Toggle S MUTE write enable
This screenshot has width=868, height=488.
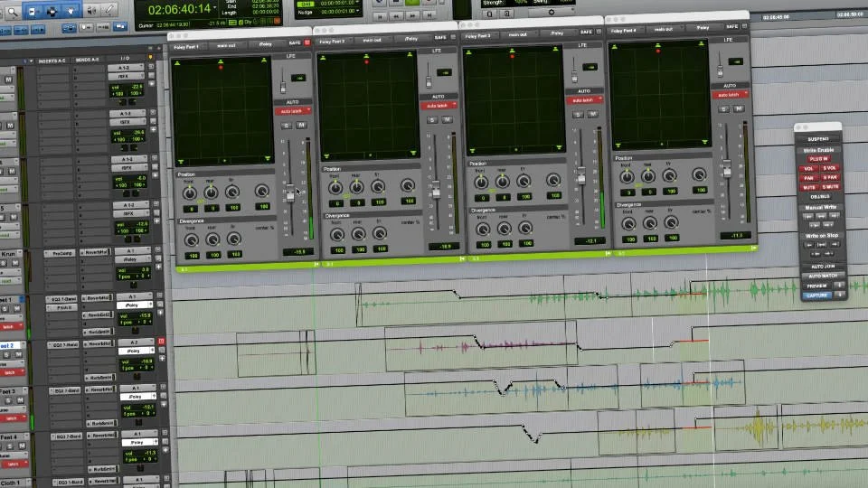coord(830,186)
